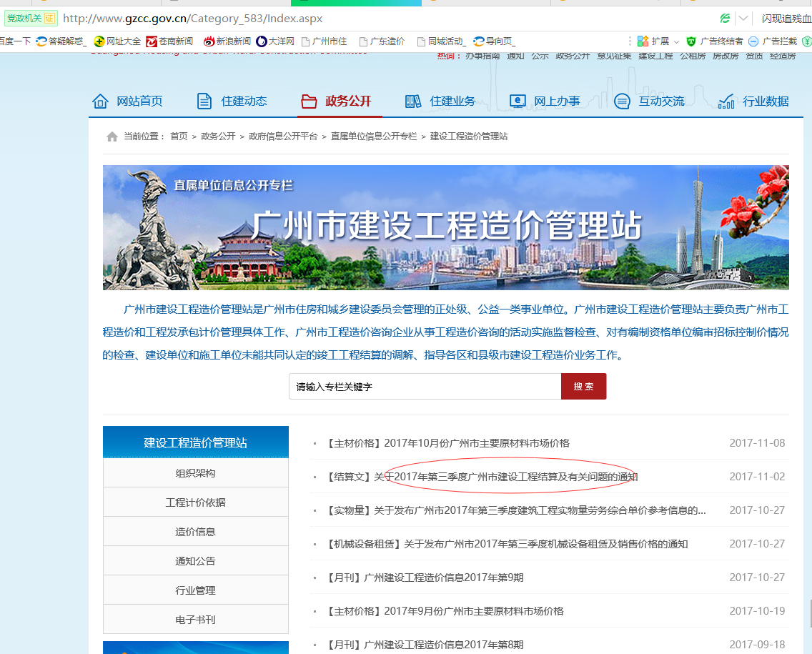
Task: Open 【月刊】造价信息2017年第8期
Action: 424,645
